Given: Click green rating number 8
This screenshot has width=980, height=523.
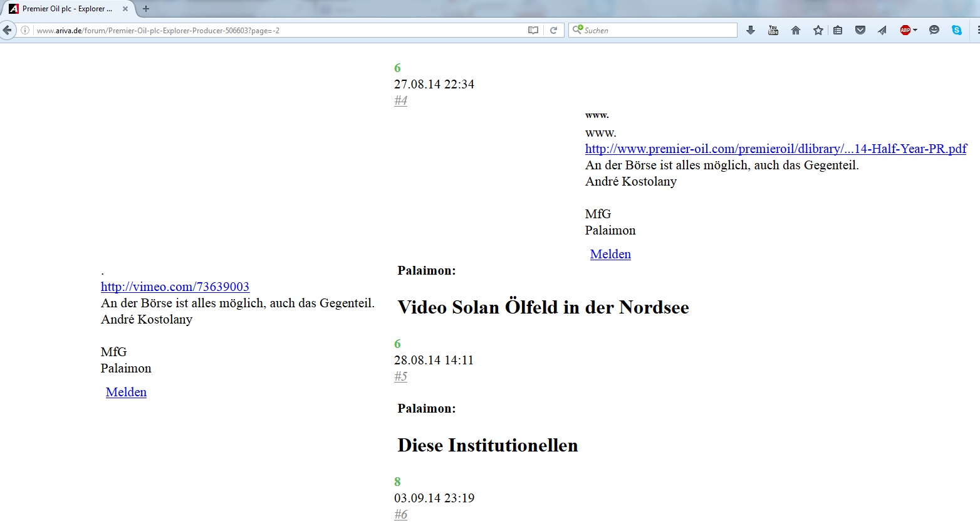Looking at the screenshot, I should point(397,482).
